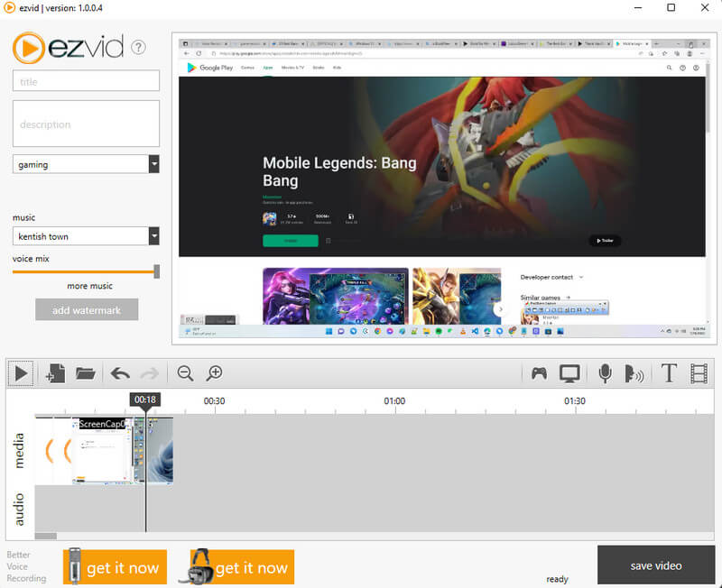The height and width of the screenshot is (588, 722).
Task: Zoom out the timeline
Action: point(185,373)
